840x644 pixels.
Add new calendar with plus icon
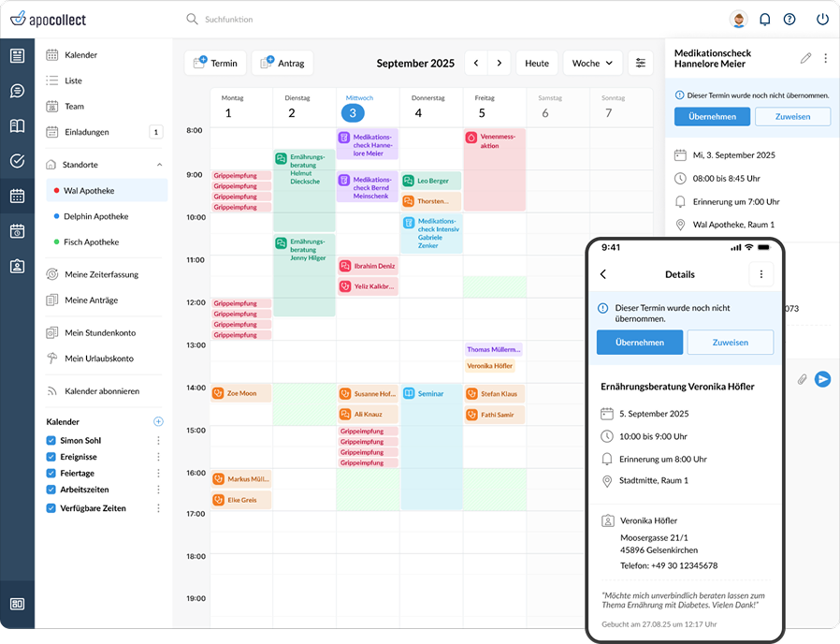tap(158, 422)
